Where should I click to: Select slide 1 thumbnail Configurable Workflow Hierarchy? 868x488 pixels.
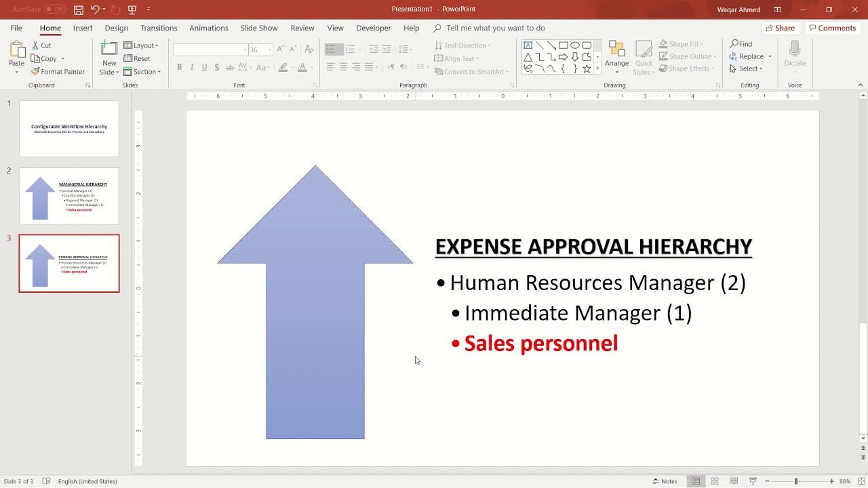click(69, 129)
